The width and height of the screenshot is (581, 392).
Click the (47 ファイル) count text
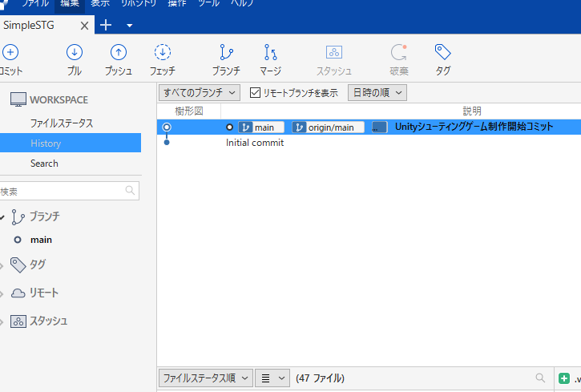pyautogui.click(x=320, y=378)
